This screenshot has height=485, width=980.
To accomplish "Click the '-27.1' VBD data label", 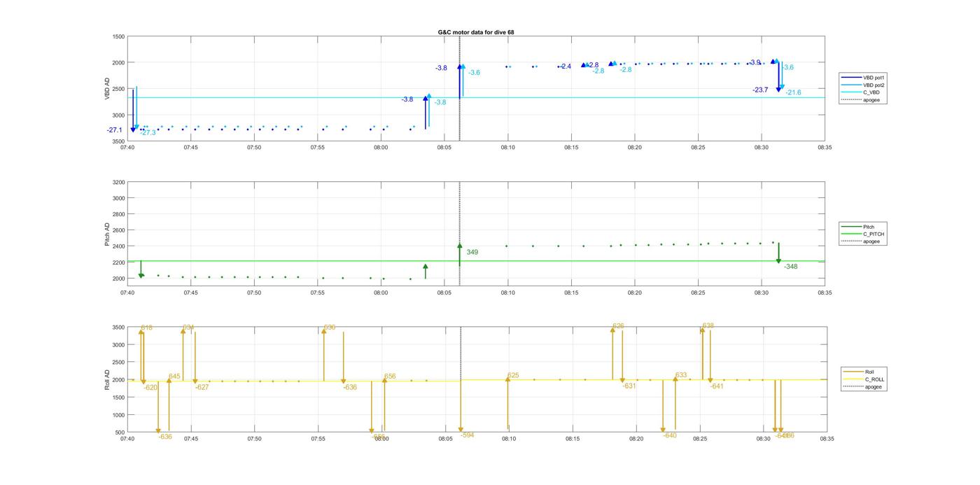I will [114, 130].
